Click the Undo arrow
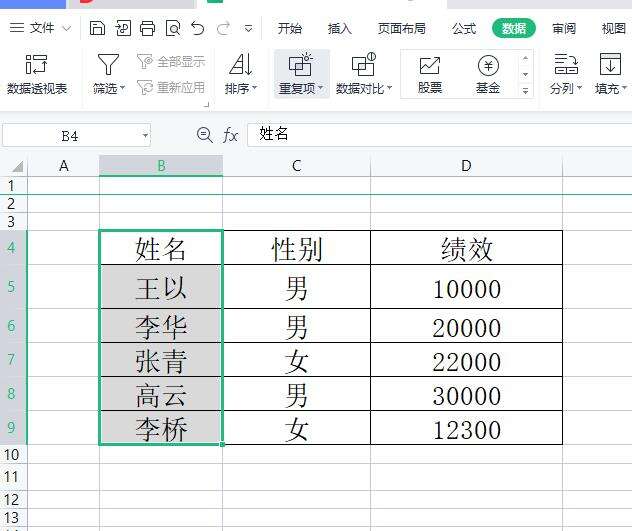Viewport: 632px width, 531px height. (198, 29)
